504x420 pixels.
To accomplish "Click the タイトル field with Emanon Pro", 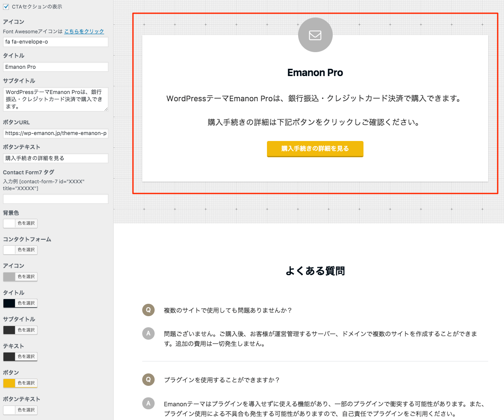I will [x=56, y=67].
